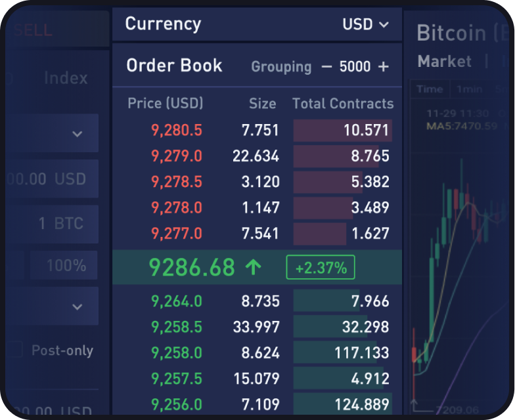The height and width of the screenshot is (420, 515).
Task: Click the Order Book heading
Action: (x=175, y=66)
